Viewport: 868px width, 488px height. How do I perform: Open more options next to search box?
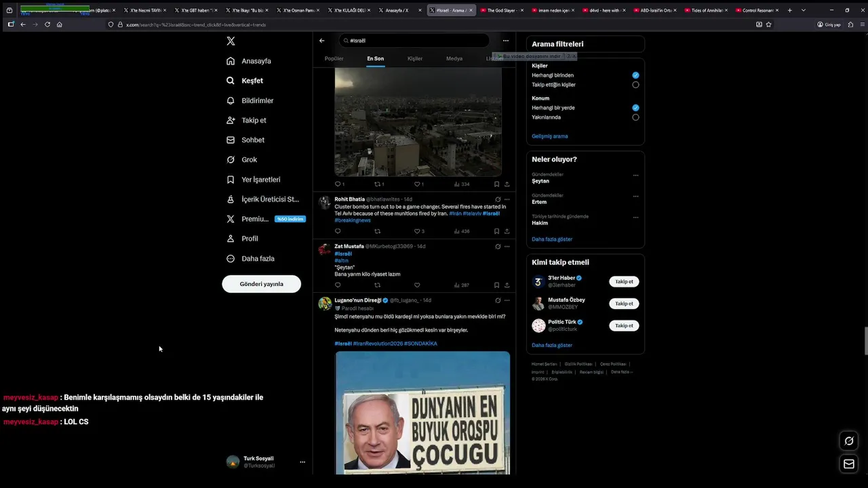[x=505, y=41]
